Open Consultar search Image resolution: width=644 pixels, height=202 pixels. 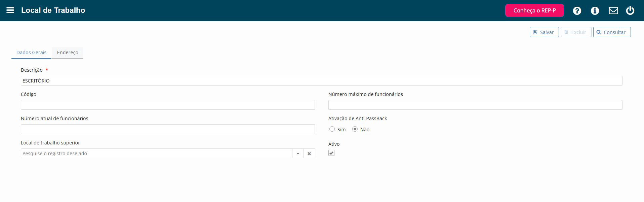tap(612, 32)
